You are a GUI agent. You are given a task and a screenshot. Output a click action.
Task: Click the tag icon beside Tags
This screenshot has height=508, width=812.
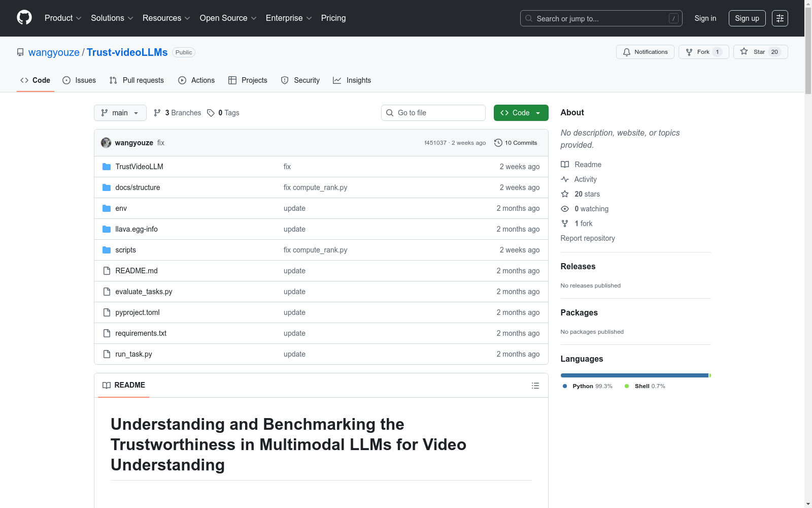point(211,113)
